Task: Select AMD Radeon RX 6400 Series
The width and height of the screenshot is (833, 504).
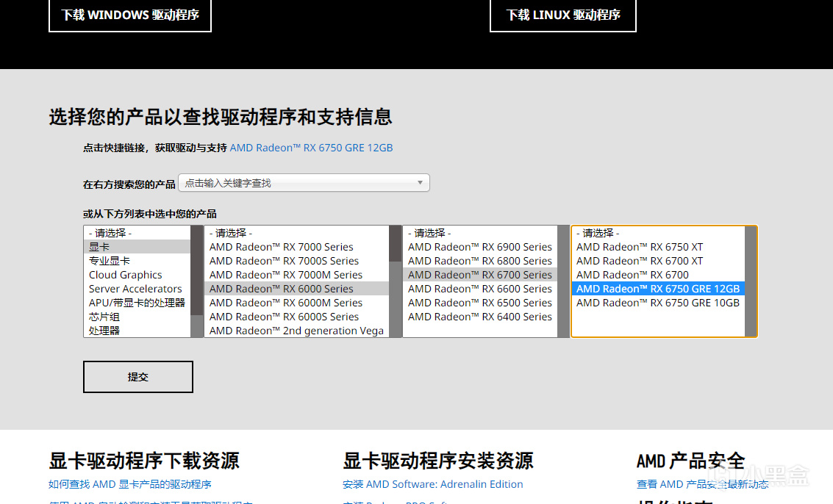Action: 480,317
